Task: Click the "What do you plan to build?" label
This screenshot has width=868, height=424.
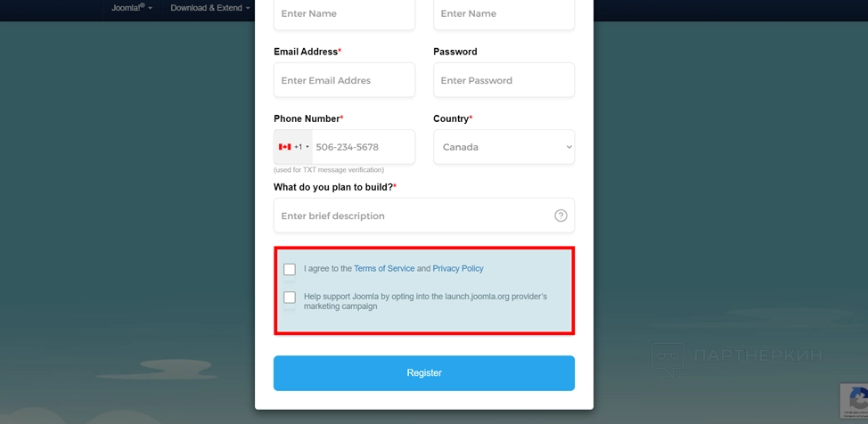Action: 333,187
